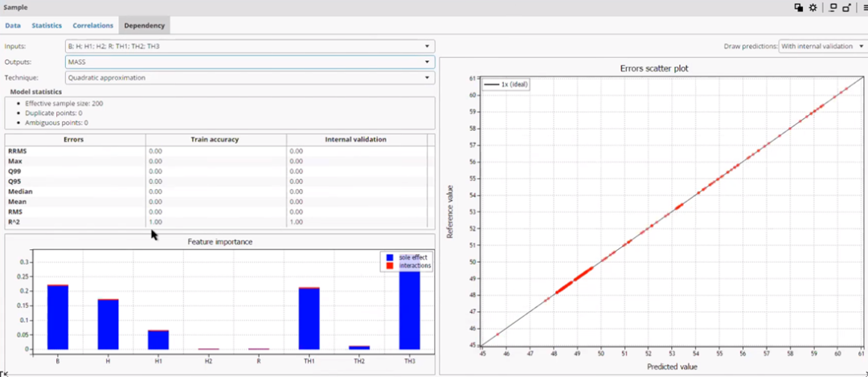868x377 pixels.
Task: Open the Correlations tab
Action: (x=92, y=26)
